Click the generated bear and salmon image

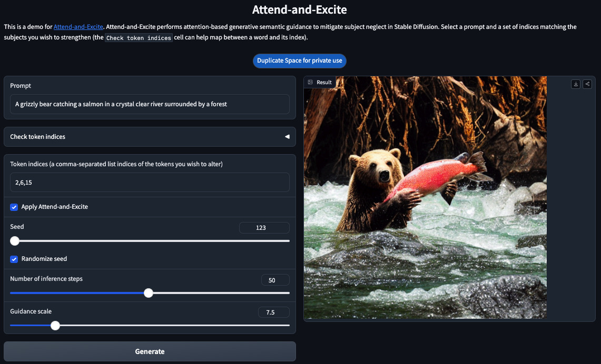(x=425, y=197)
